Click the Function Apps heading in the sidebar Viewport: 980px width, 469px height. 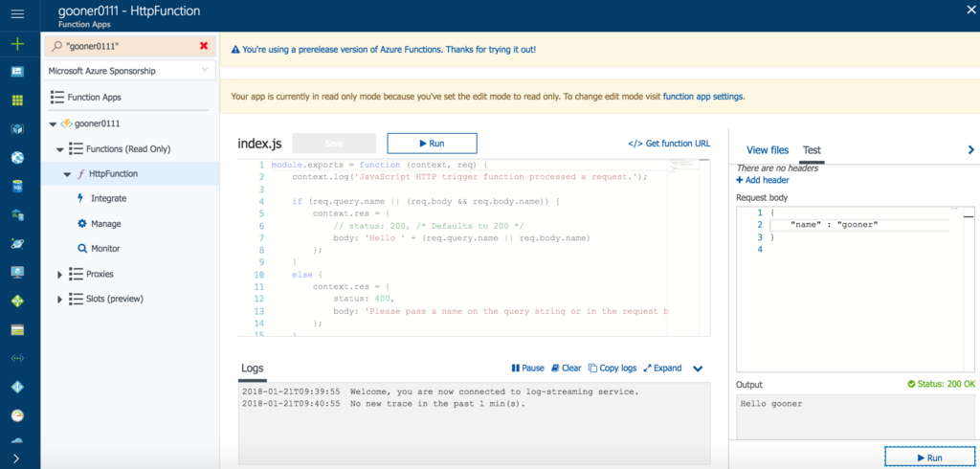point(95,98)
